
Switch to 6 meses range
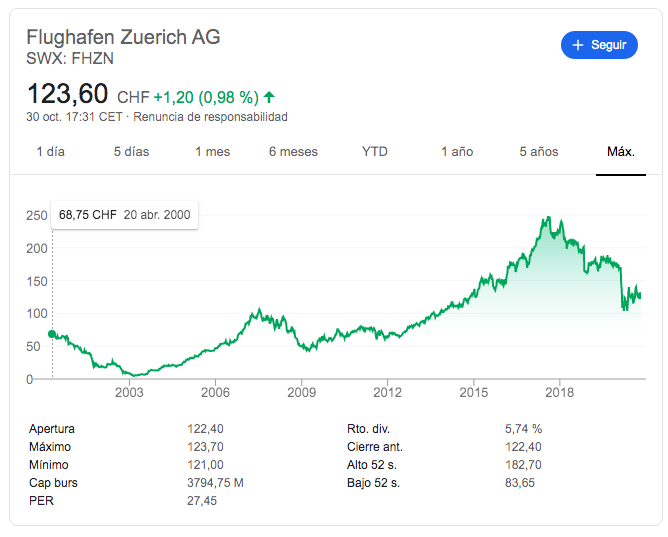[x=293, y=152]
